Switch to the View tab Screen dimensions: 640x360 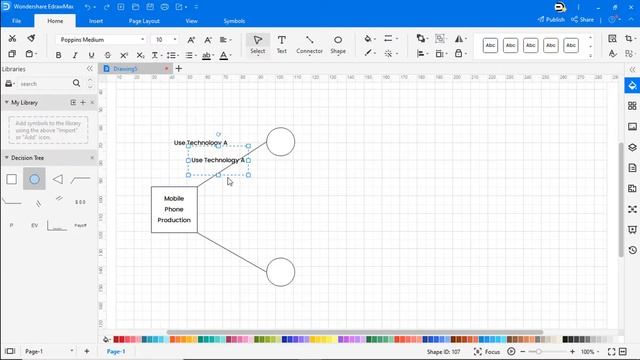(x=191, y=21)
